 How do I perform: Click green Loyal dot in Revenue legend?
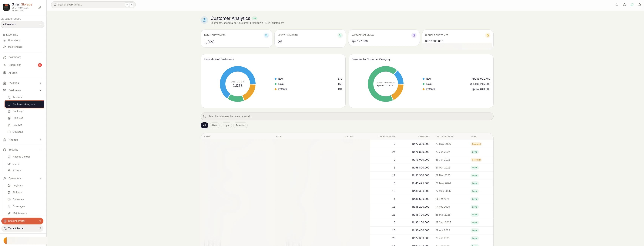(424, 84)
